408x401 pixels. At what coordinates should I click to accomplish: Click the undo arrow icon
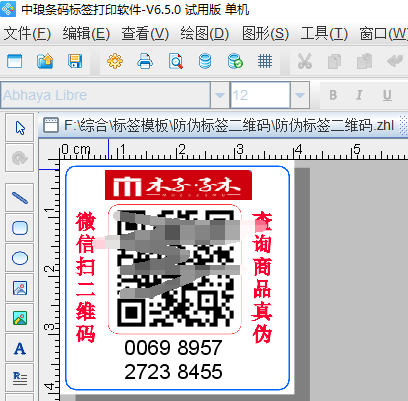pos(395,61)
